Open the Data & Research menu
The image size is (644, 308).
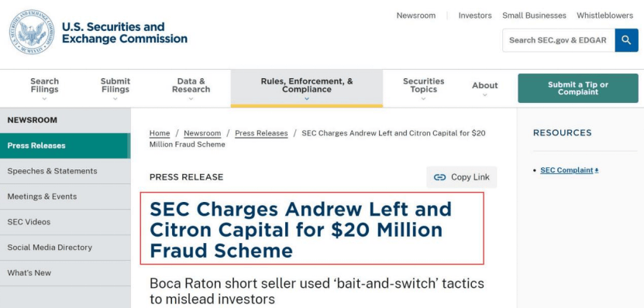[191, 88]
